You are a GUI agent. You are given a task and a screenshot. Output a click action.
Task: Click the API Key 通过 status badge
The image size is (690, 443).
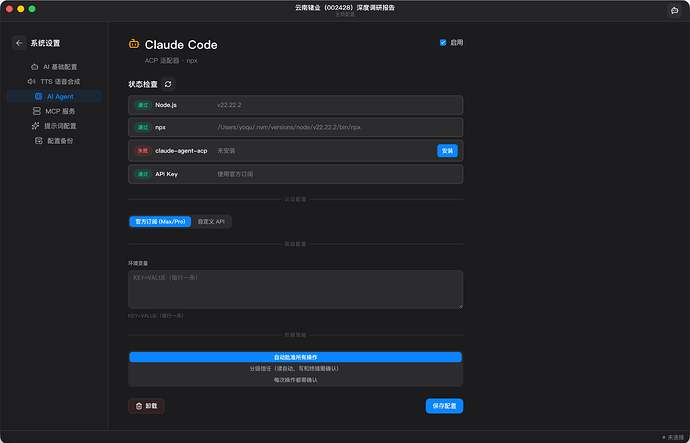pos(143,174)
